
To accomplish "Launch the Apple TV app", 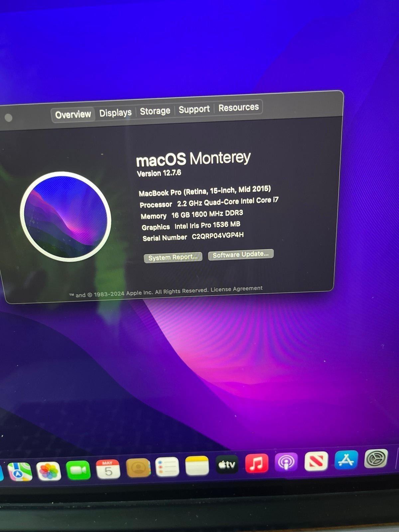I will (x=227, y=464).
